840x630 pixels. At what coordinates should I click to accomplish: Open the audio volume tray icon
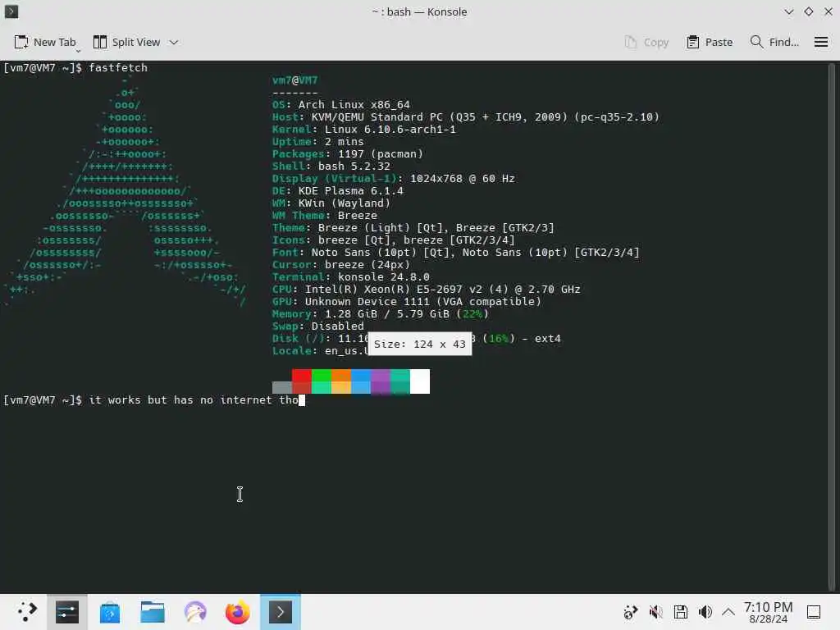(x=705, y=612)
